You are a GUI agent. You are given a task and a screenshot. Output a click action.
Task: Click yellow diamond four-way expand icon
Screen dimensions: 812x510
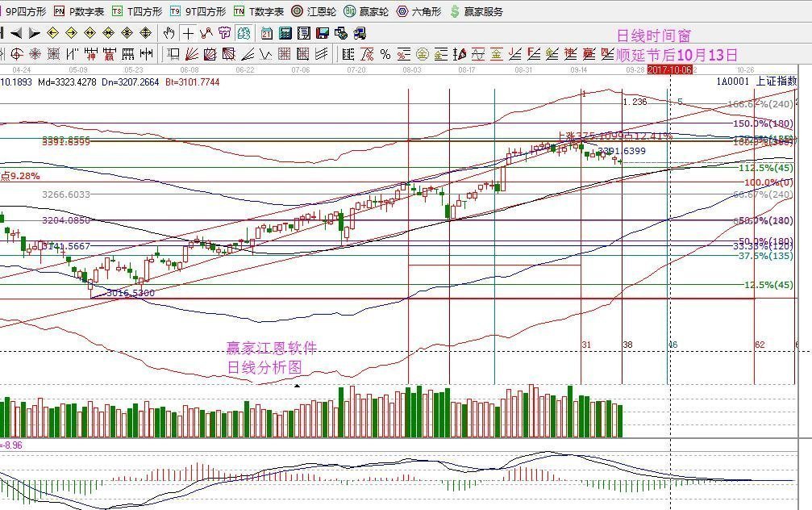click(x=145, y=33)
